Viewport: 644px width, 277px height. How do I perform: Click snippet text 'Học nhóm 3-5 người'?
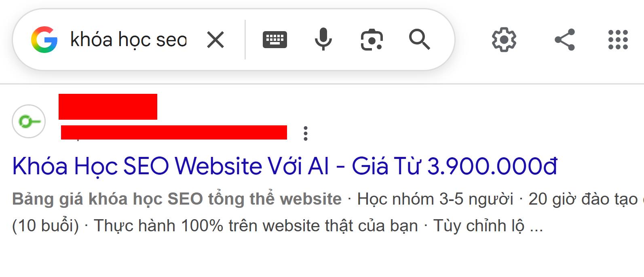click(x=435, y=199)
